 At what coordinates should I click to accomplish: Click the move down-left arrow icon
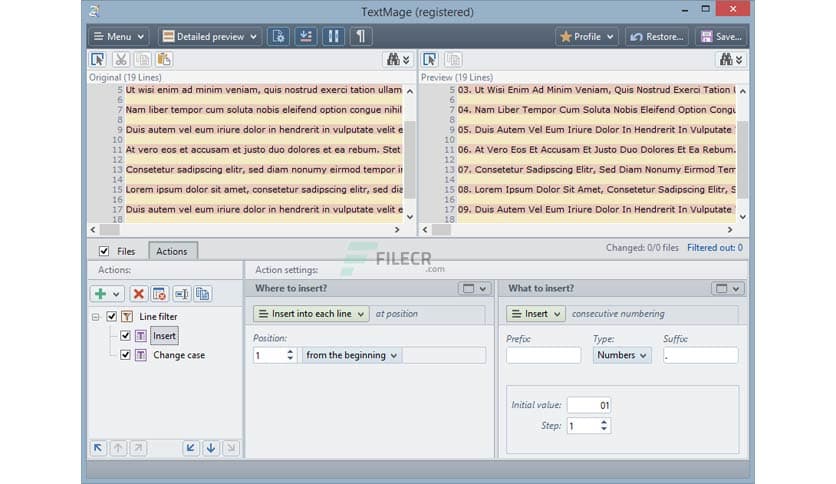coord(191,448)
